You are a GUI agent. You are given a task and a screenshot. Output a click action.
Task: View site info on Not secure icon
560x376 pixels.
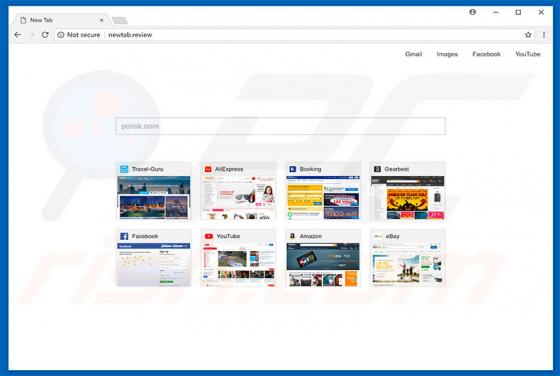pos(61,35)
